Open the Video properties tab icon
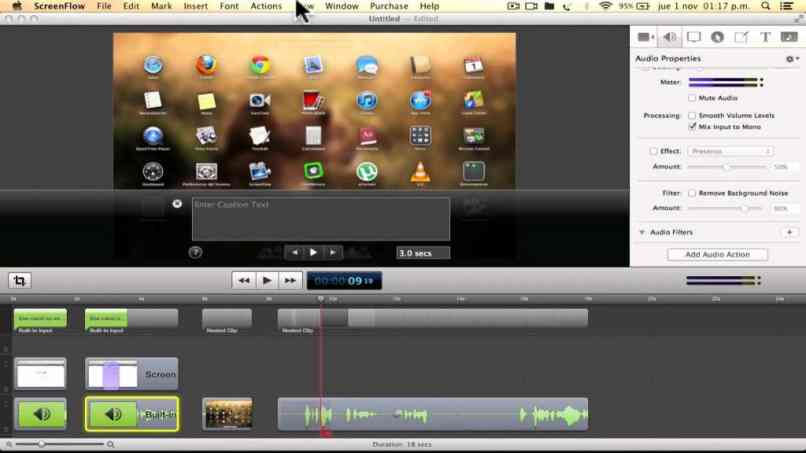This screenshot has height=453, width=806. 645,37
